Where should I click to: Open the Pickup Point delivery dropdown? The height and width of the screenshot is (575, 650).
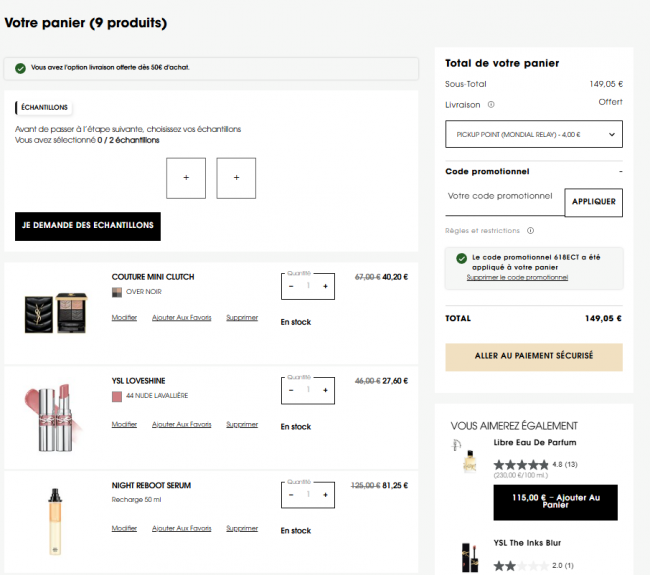pos(534,134)
